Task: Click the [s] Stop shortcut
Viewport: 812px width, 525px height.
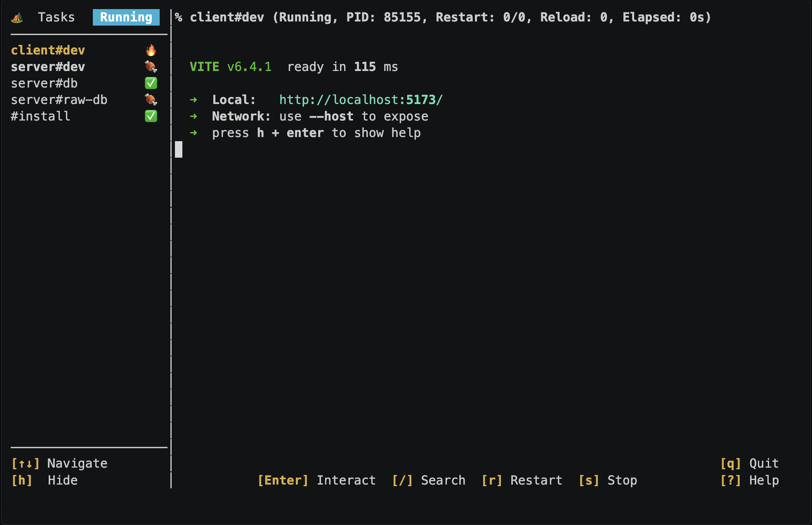Action: click(607, 480)
